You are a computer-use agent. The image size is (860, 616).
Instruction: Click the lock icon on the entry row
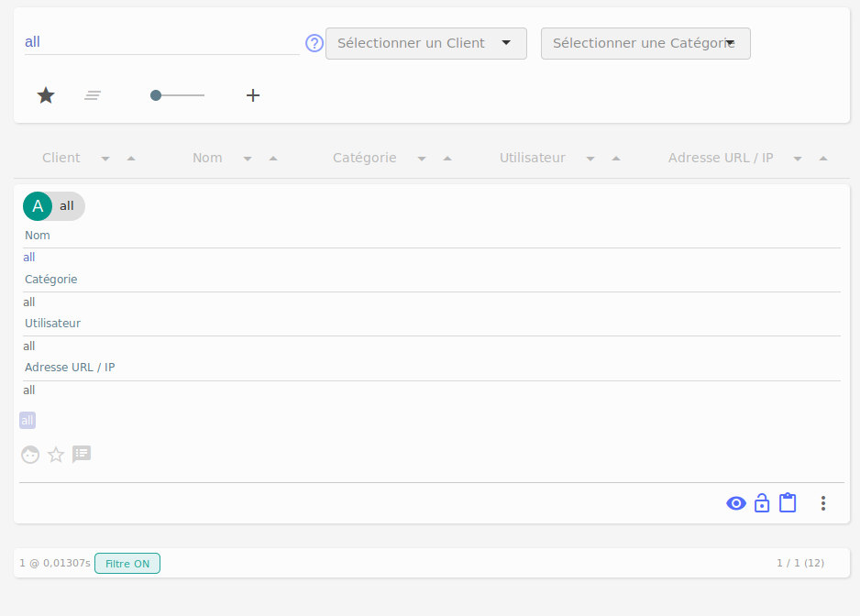pyautogui.click(x=762, y=503)
